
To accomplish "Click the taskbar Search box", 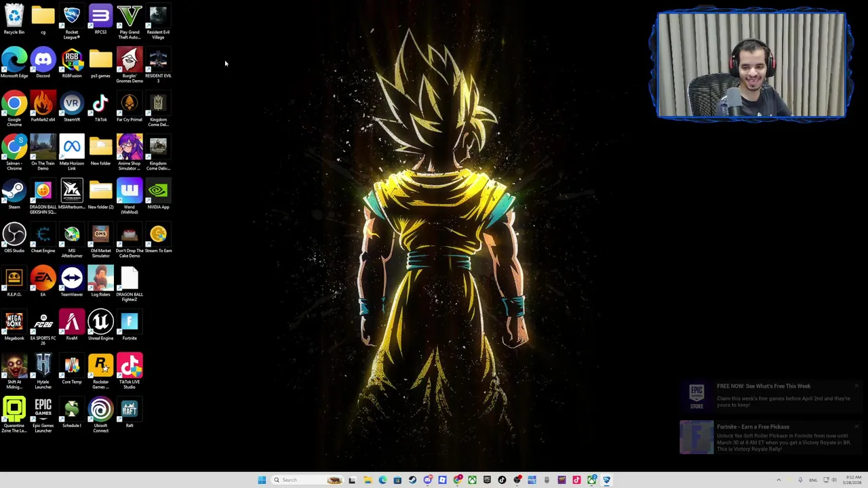I will [307, 480].
